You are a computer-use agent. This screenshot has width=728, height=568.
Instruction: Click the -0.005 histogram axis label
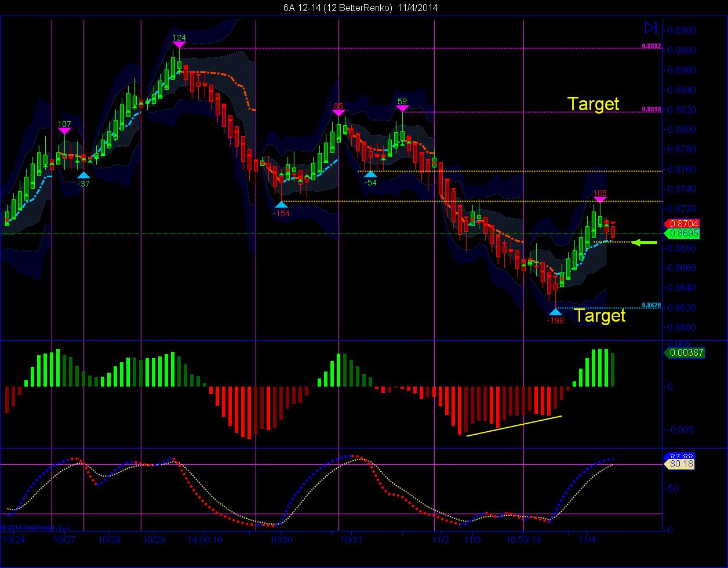click(x=680, y=429)
